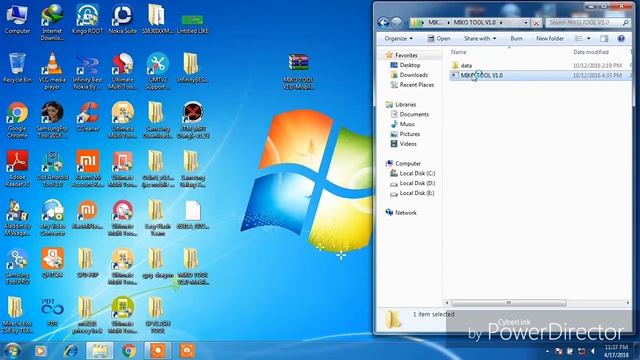Select the Google Chrome desktop shortcut
This screenshot has height=360, width=640.
(17, 120)
